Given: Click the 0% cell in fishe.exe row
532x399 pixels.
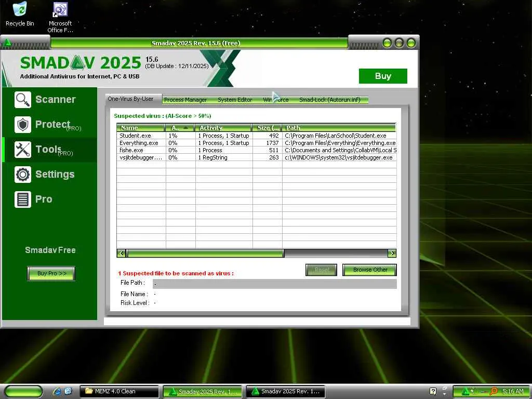Looking at the screenshot, I should [x=173, y=150].
